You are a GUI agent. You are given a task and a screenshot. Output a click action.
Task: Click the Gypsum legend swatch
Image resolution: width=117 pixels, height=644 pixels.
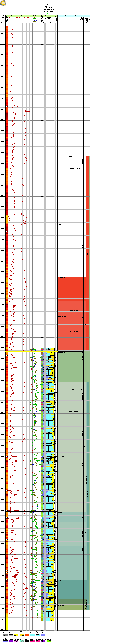pyautogui.click(x=11, y=641)
